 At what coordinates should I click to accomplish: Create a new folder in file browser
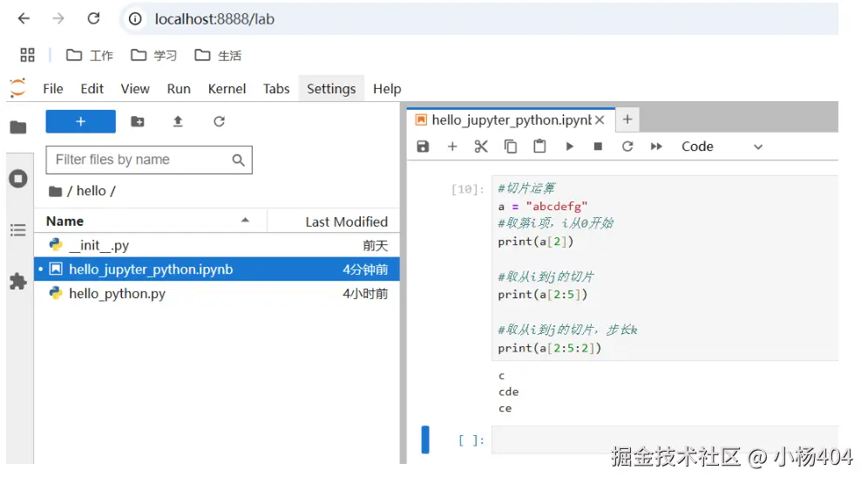point(138,121)
